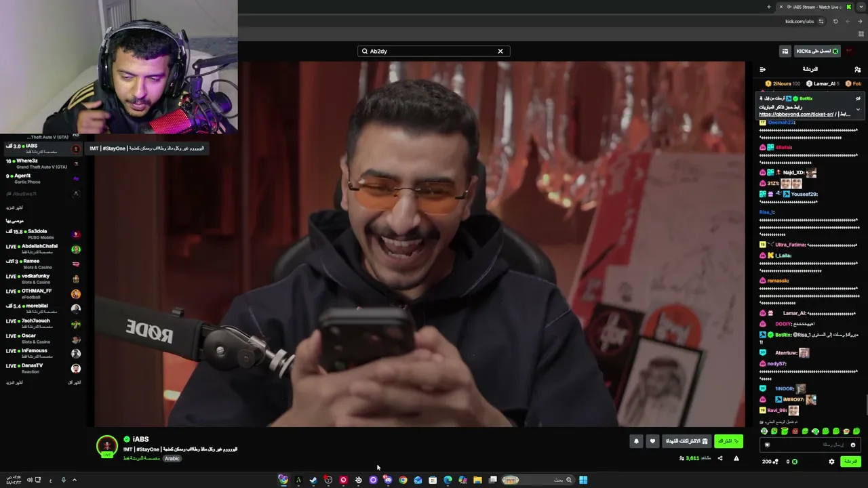Viewport: 868px width, 488px height.
Task: Open Microsoft Store from taskbar
Action: (x=433, y=480)
